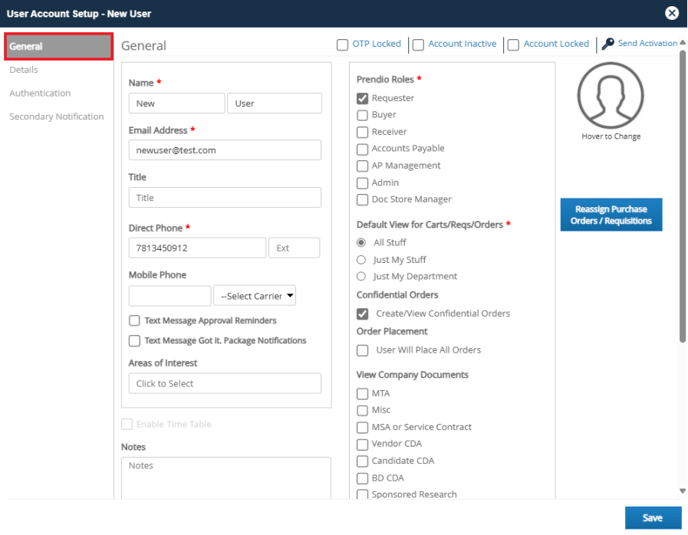Check the Receiver role checkbox

point(362,132)
